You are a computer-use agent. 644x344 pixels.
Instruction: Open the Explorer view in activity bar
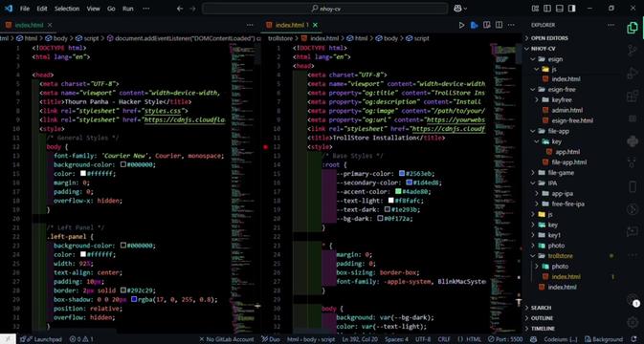[x=633, y=28]
